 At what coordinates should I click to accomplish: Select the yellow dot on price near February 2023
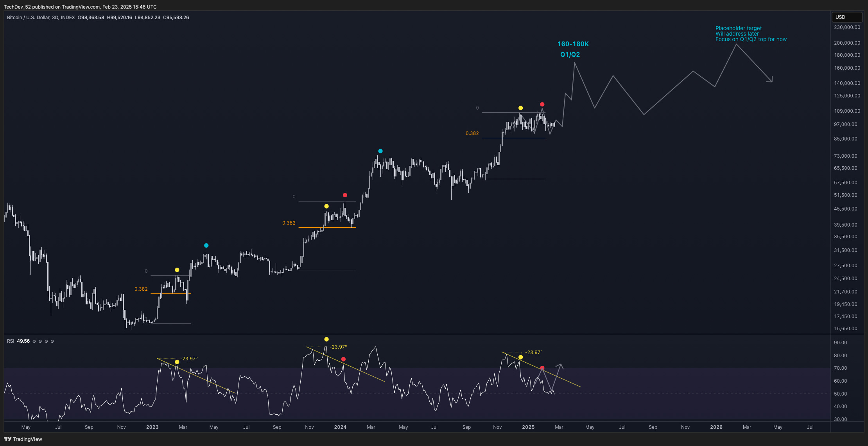[177, 270]
